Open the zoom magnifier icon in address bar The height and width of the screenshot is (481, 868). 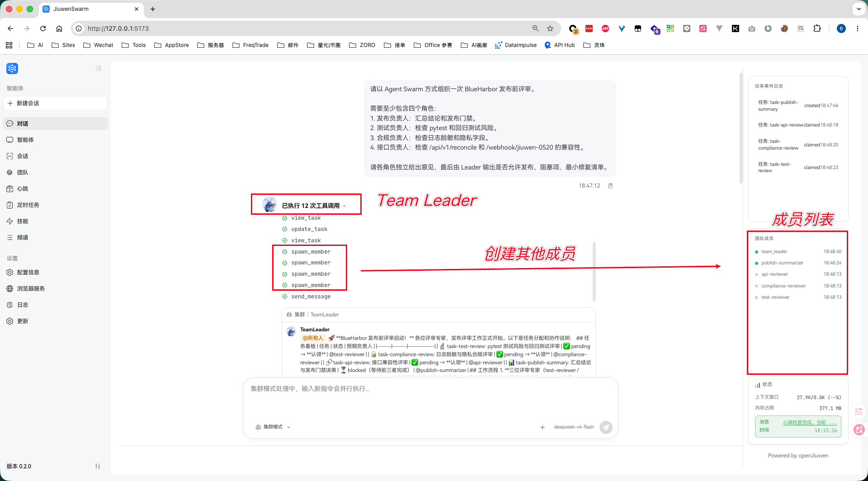pos(536,28)
